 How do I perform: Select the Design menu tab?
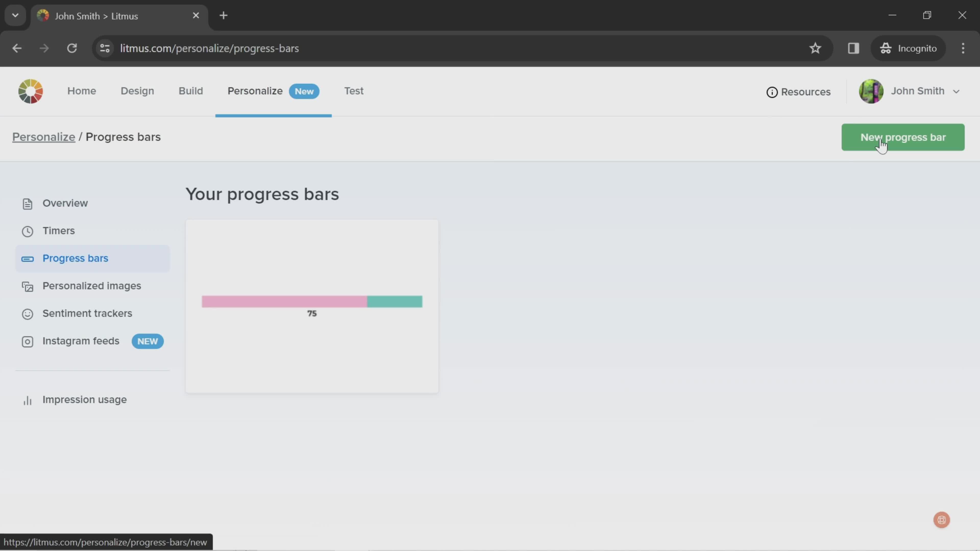137,91
